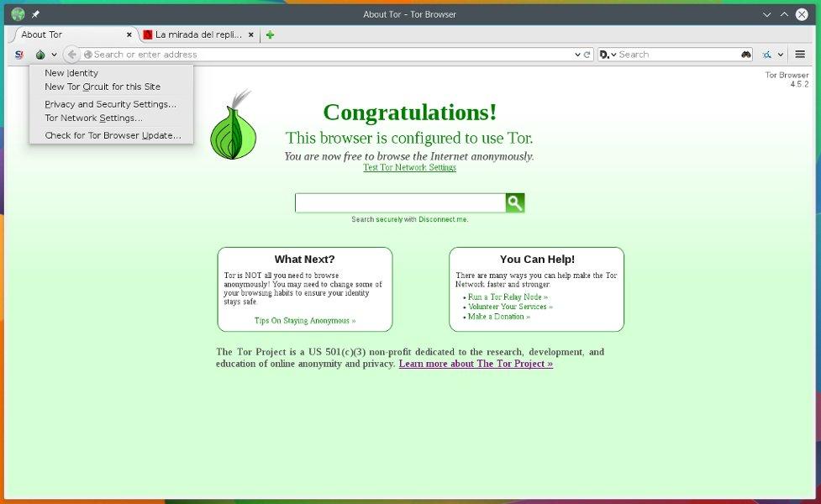Click the HTTPS Everywhere toolbar icon
The image size is (821, 504).
[767, 55]
